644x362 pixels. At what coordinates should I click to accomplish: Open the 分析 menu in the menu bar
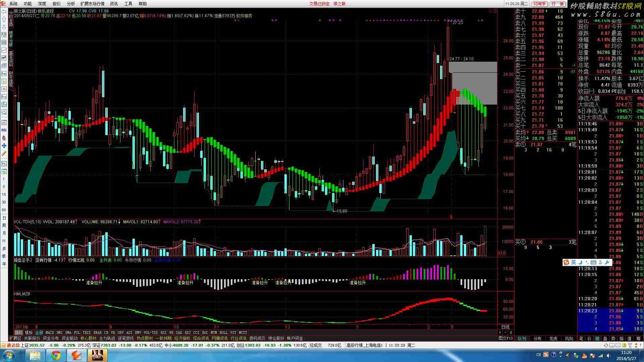click(71, 4)
